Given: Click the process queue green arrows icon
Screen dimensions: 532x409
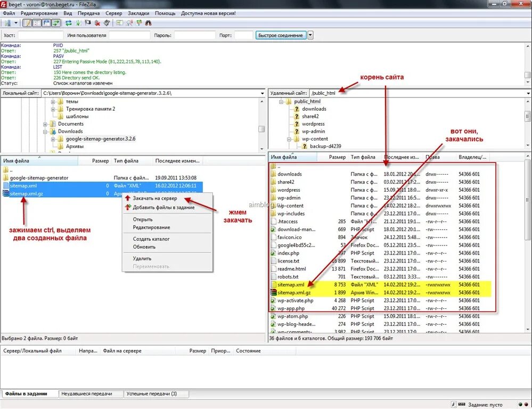Looking at the screenshot, I should tap(78, 23).
